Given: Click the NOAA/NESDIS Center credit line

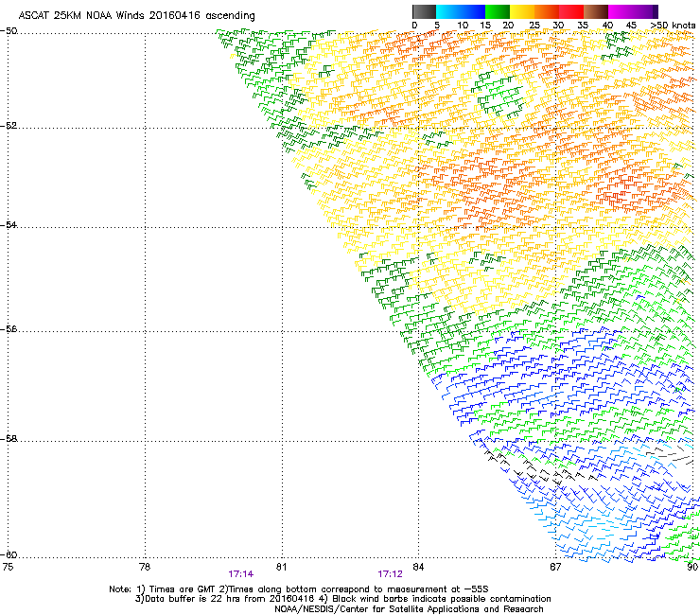Looking at the screenshot, I should point(409,609).
